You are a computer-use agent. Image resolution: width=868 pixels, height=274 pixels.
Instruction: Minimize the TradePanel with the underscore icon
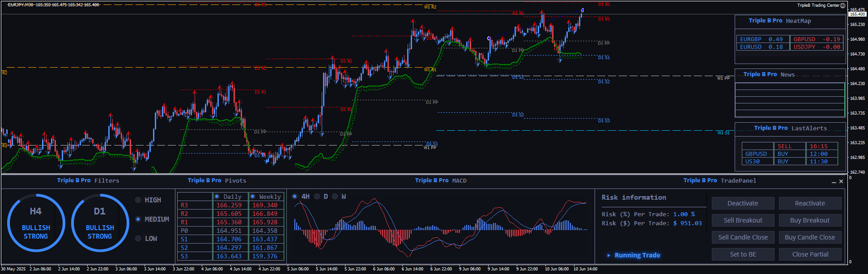click(x=834, y=181)
